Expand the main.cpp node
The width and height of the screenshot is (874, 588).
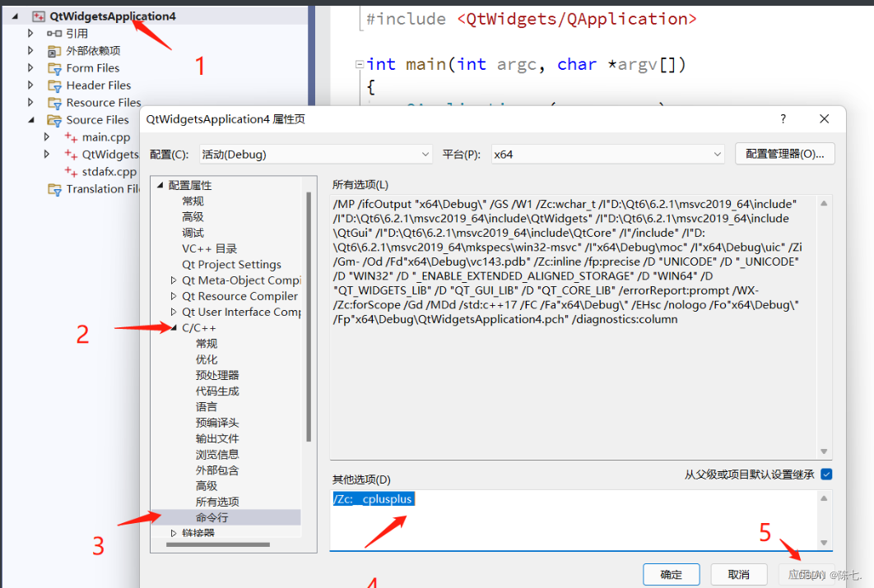47,137
